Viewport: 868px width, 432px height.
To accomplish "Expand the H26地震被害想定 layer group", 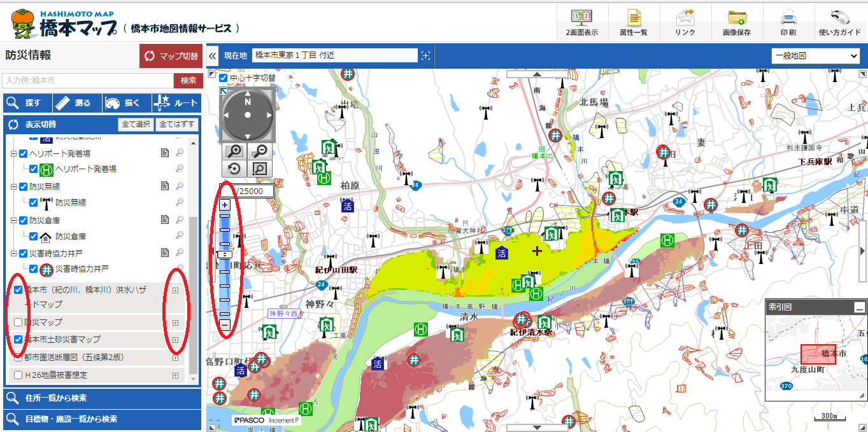I will click(x=175, y=375).
